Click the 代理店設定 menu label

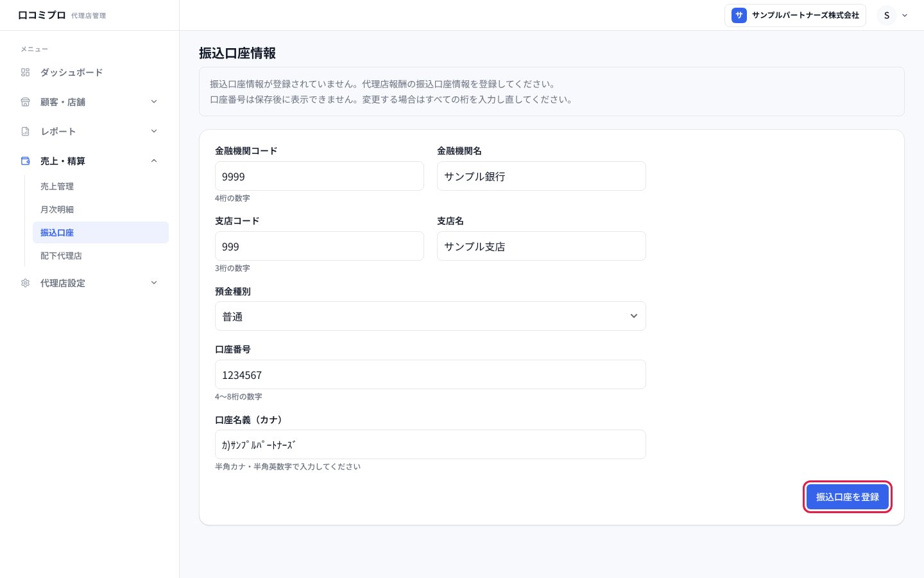pyautogui.click(x=63, y=283)
